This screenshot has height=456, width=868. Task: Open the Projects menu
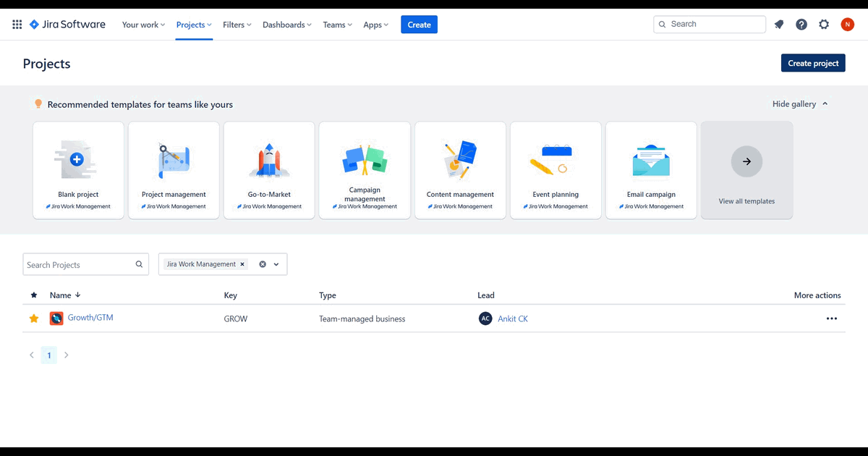pos(194,25)
